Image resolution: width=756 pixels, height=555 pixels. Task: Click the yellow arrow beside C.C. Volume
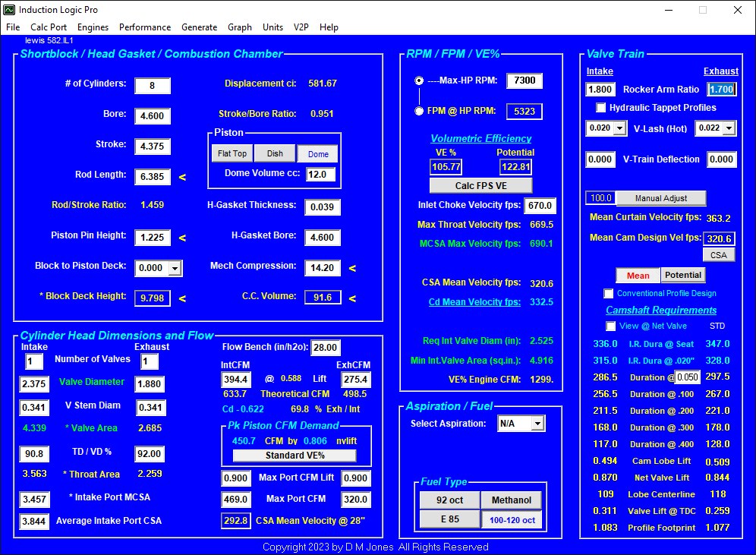(x=352, y=298)
